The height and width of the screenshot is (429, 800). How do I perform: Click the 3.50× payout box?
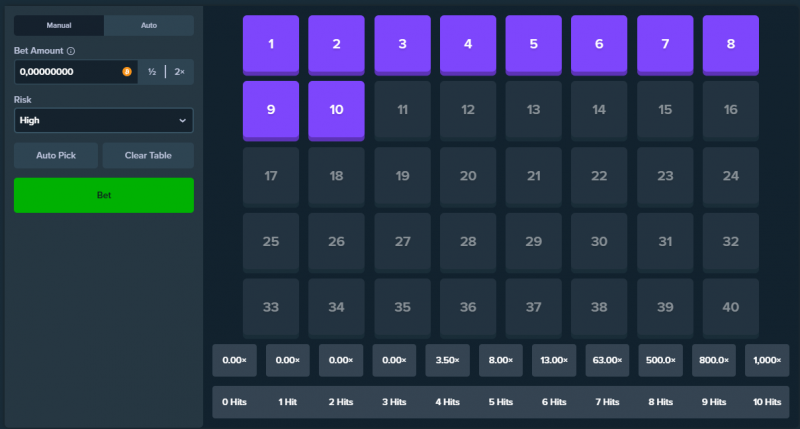click(x=447, y=360)
